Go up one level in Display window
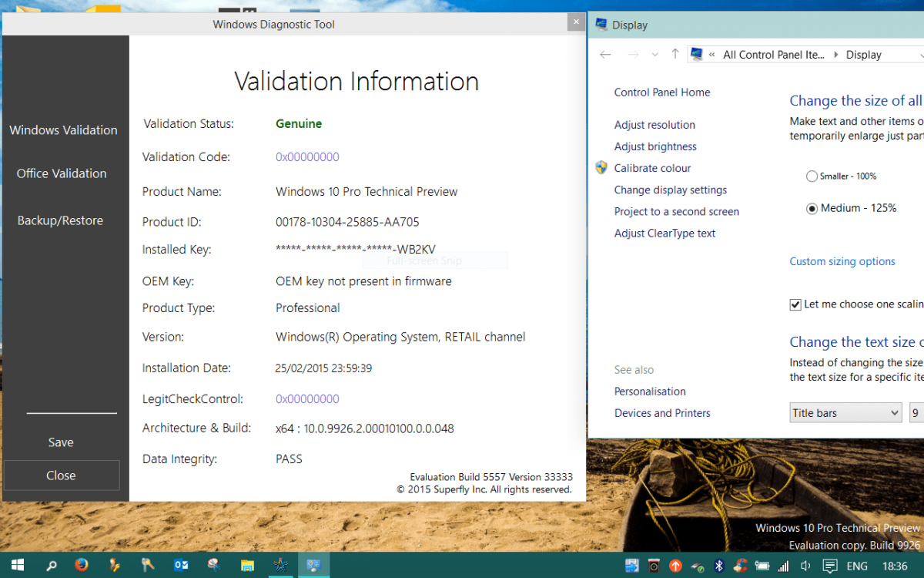 [x=675, y=54]
